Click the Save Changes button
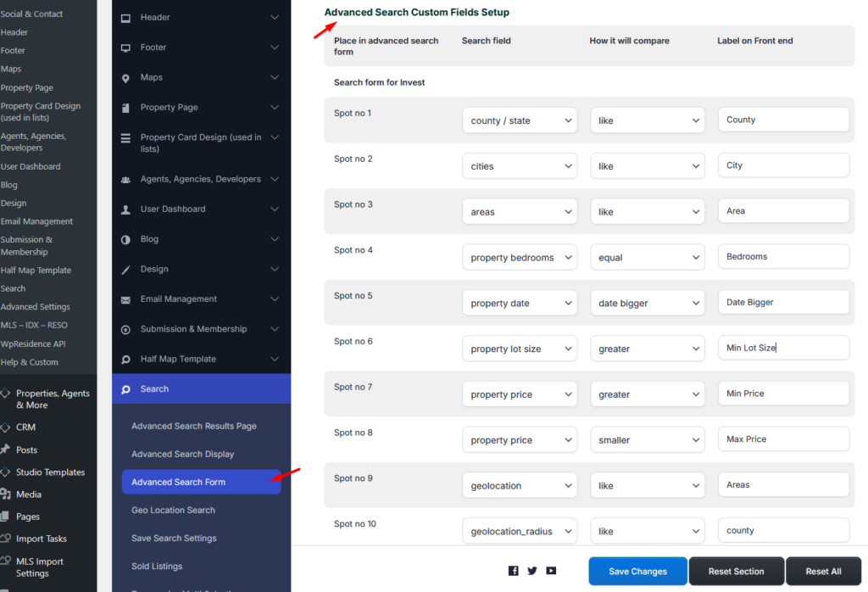Image resolution: width=868 pixels, height=592 pixels. click(637, 571)
